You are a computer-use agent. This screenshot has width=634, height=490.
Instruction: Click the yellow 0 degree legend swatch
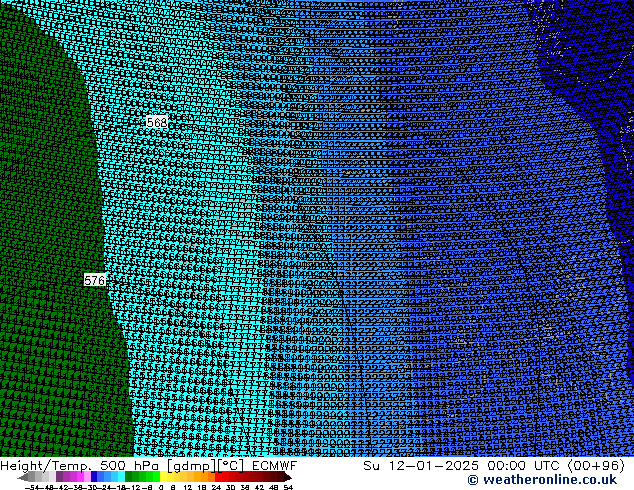pyautogui.click(x=163, y=476)
